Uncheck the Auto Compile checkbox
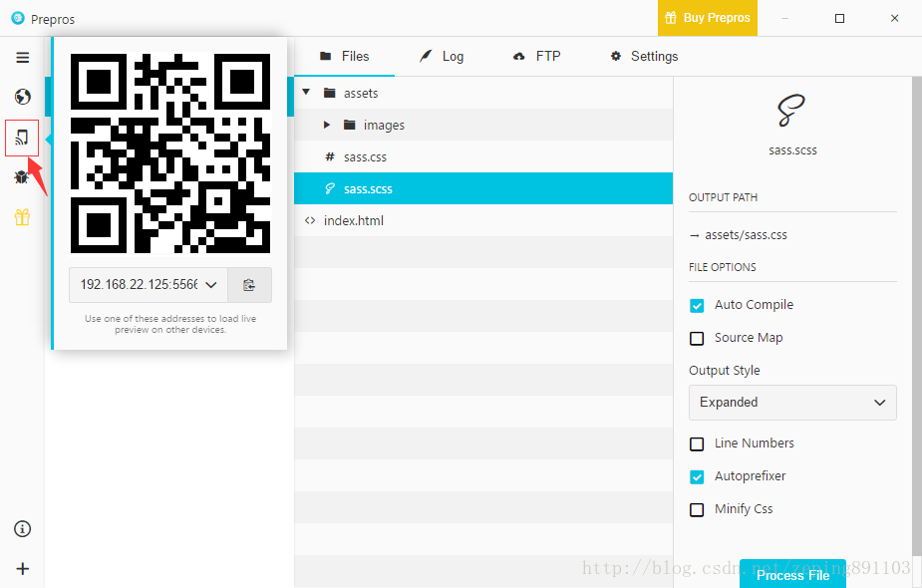This screenshot has height=588, width=922. tap(697, 306)
